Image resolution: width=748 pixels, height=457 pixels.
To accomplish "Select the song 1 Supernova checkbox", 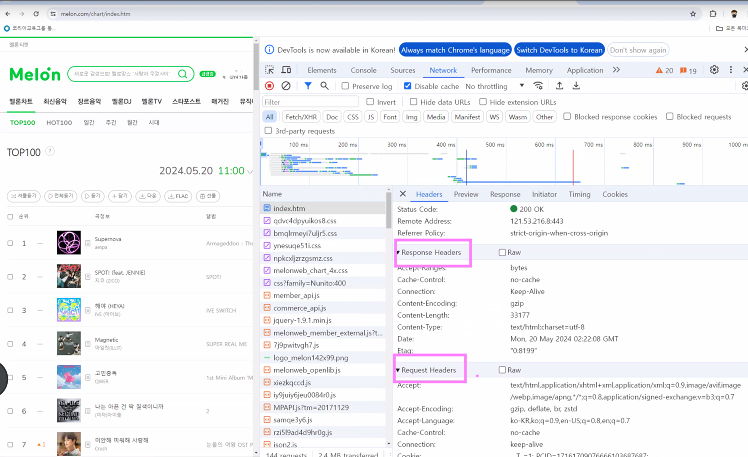I will pos(10,243).
